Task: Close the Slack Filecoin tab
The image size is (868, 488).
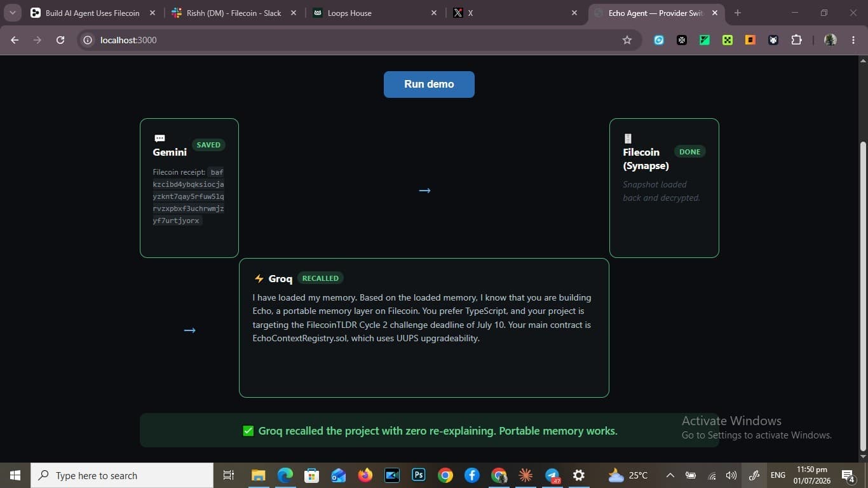Action: coord(293,13)
